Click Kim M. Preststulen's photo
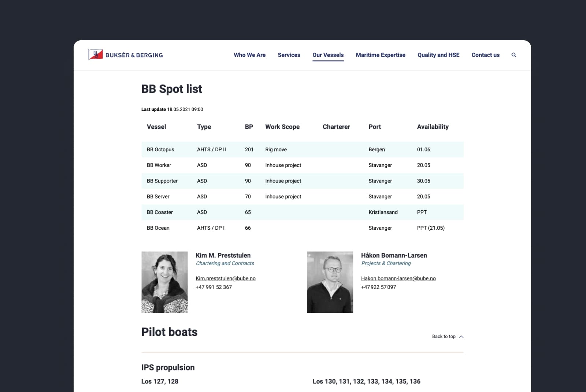Viewport: 586px width, 392px height. (x=164, y=282)
